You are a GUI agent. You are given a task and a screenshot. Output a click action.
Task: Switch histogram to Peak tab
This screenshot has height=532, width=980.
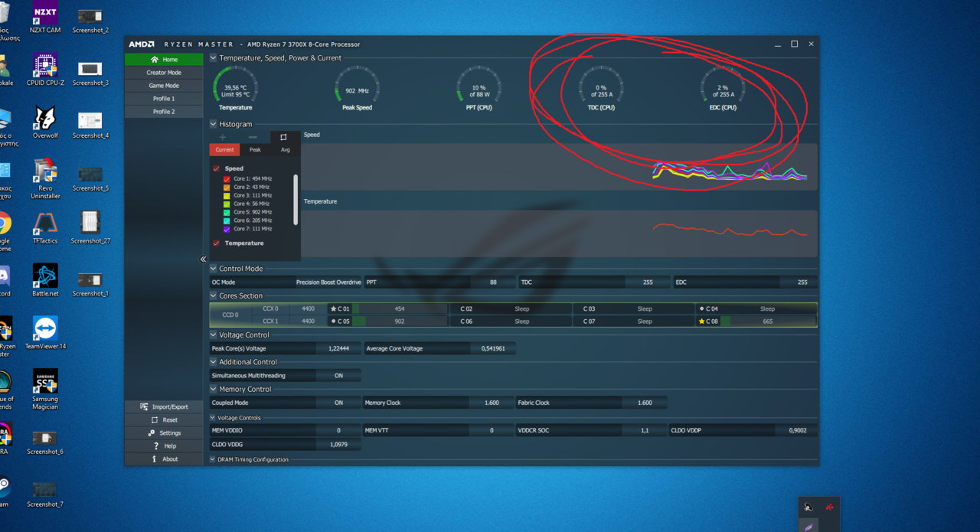255,150
